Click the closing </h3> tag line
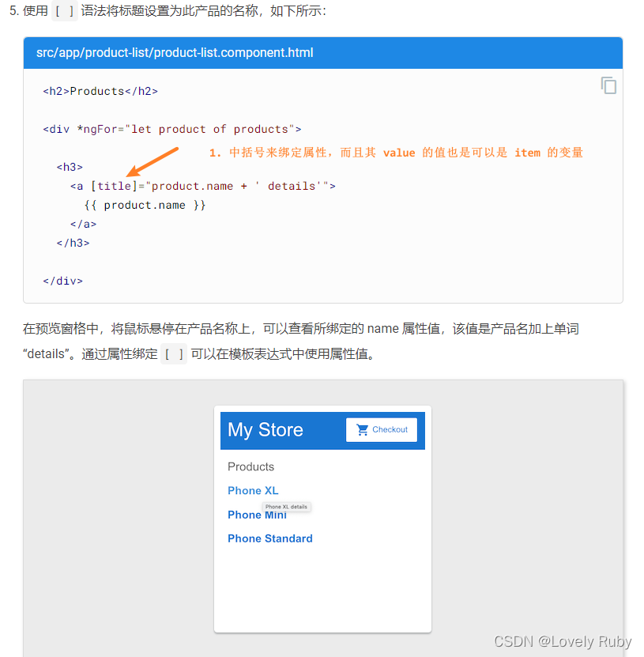This screenshot has width=644, height=657. tap(73, 243)
